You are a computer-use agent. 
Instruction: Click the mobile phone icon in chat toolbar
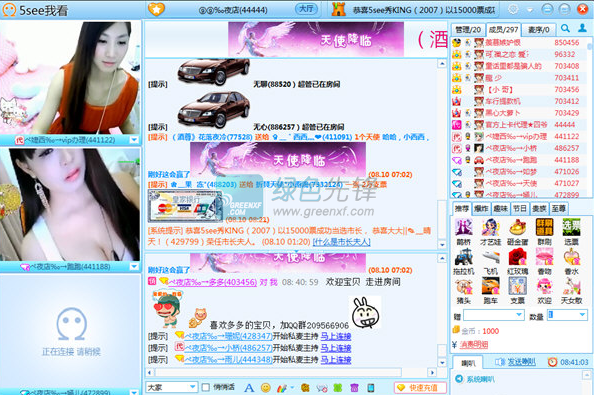[x=371, y=387]
